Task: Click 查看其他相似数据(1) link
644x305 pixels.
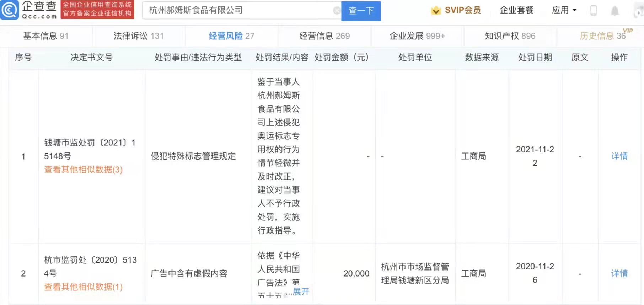Action: pos(84,287)
